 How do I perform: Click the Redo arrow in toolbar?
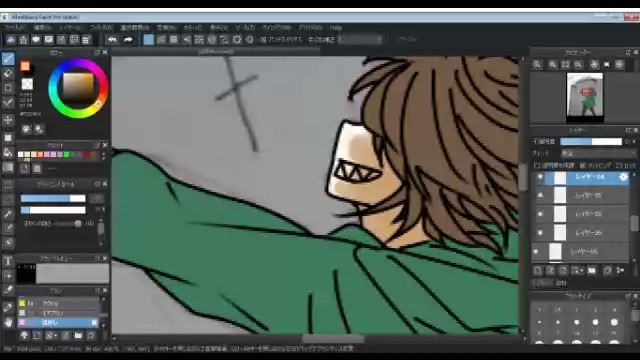click(x=128, y=40)
